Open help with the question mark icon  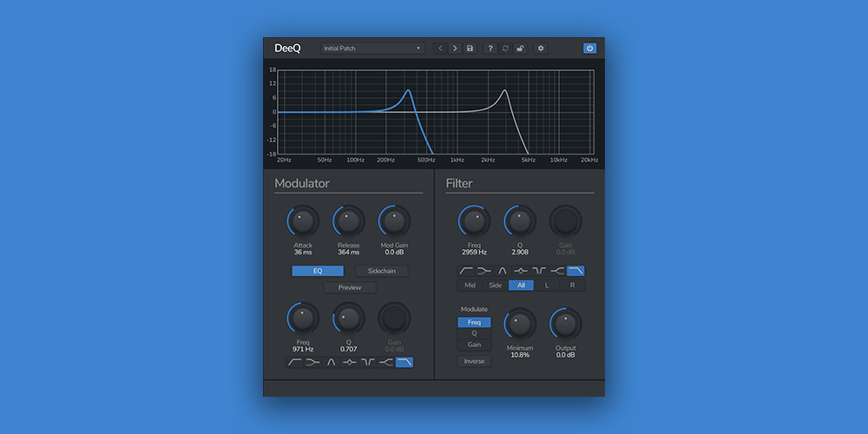(490, 49)
